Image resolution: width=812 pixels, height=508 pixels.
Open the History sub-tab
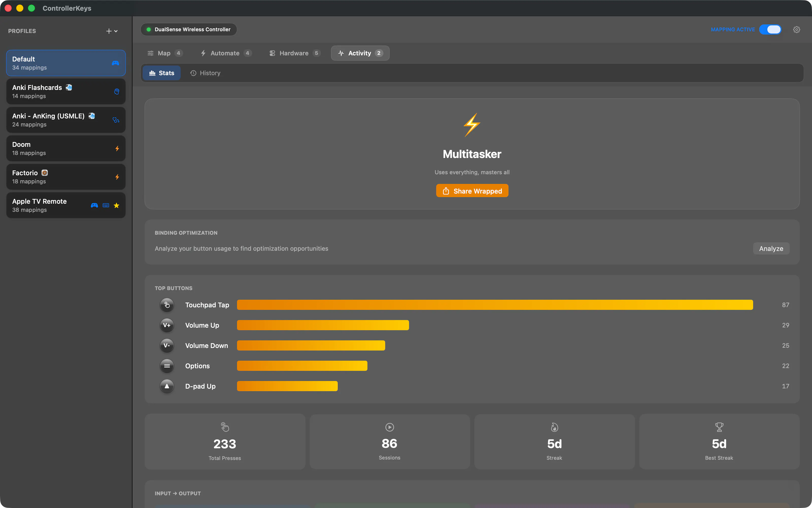coord(205,73)
